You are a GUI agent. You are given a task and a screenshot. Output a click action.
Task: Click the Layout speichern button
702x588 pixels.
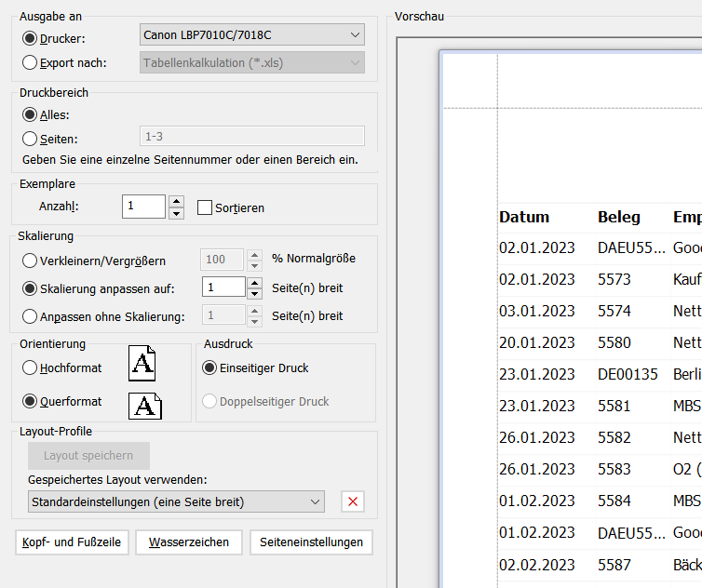(x=88, y=456)
